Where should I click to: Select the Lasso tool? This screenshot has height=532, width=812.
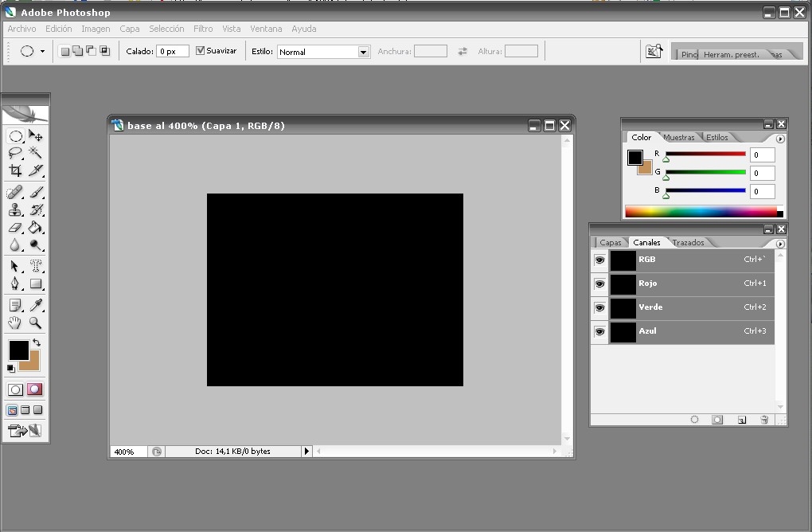click(x=16, y=153)
